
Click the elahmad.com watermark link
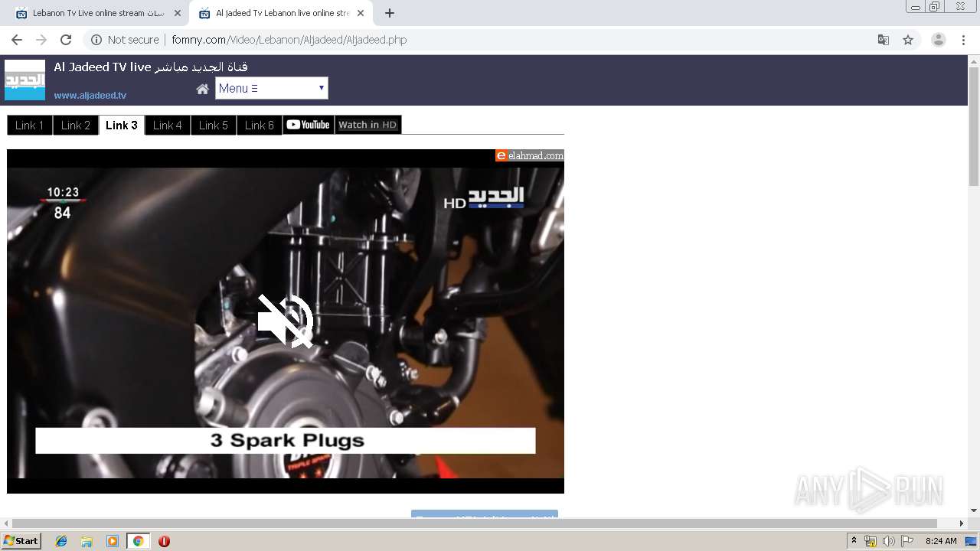pyautogui.click(x=530, y=155)
